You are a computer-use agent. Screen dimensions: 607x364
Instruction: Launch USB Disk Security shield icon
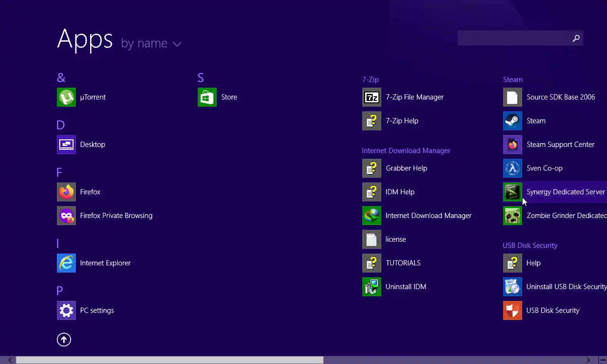point(513,310)
